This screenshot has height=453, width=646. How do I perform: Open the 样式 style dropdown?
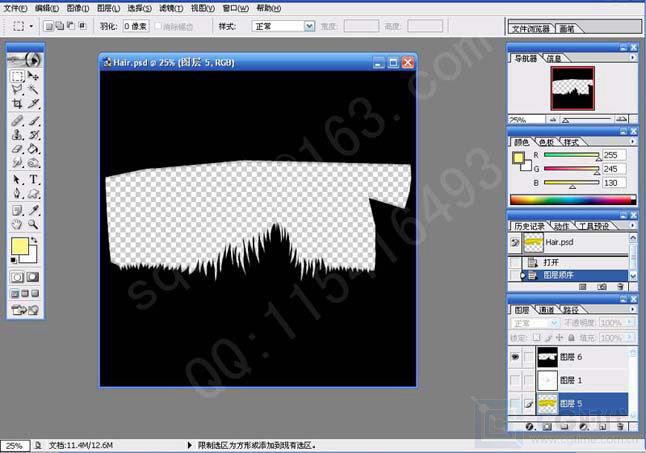click(309, 25)
